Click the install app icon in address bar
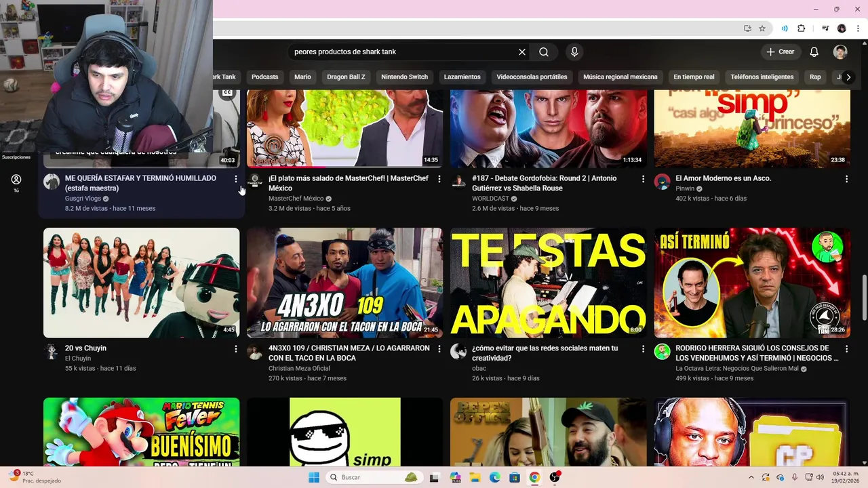The width and height of the screenshot is (868, 488). click(x=747, y=28)
